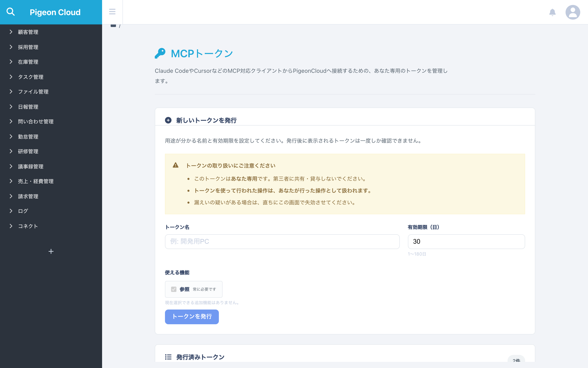588x368 pixels.
Task: Expand the 在庫管理 chevron
Action: (x=11, y=62)
